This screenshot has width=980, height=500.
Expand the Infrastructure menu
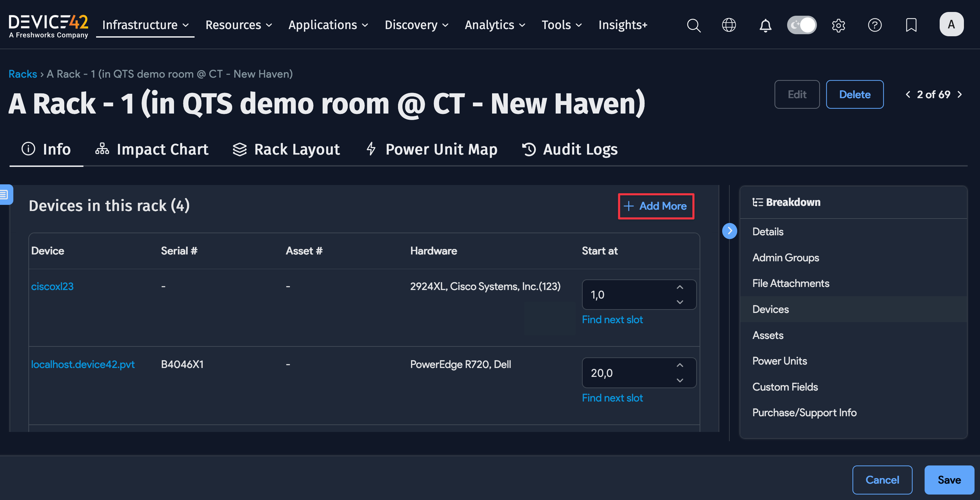(145, 25)
